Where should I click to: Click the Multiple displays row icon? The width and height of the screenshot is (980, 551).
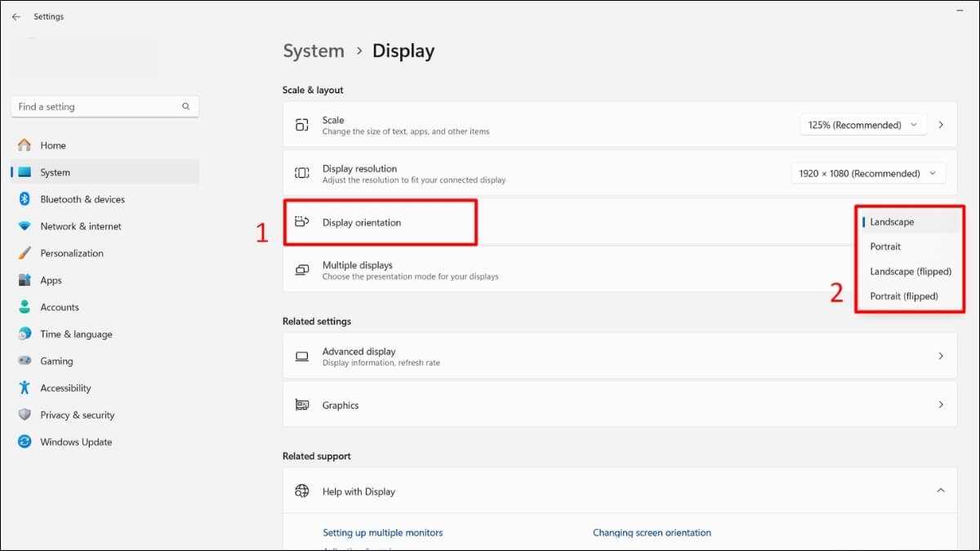click(x=302, y=270)
